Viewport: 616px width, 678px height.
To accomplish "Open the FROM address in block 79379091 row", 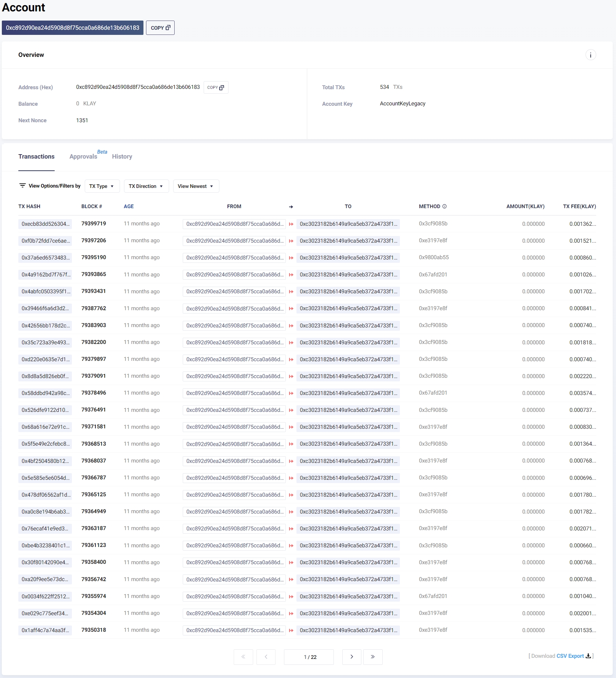I will [x=234, y=376].
